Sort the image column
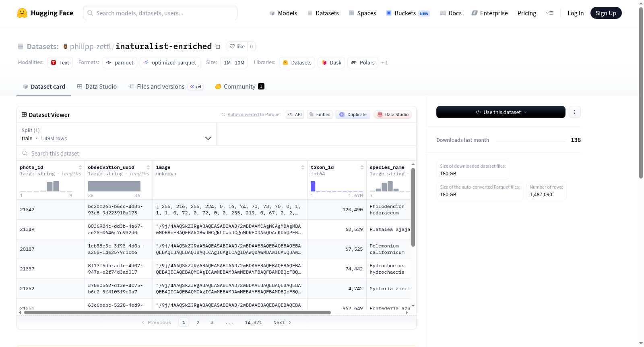 (x=303, y=167)
